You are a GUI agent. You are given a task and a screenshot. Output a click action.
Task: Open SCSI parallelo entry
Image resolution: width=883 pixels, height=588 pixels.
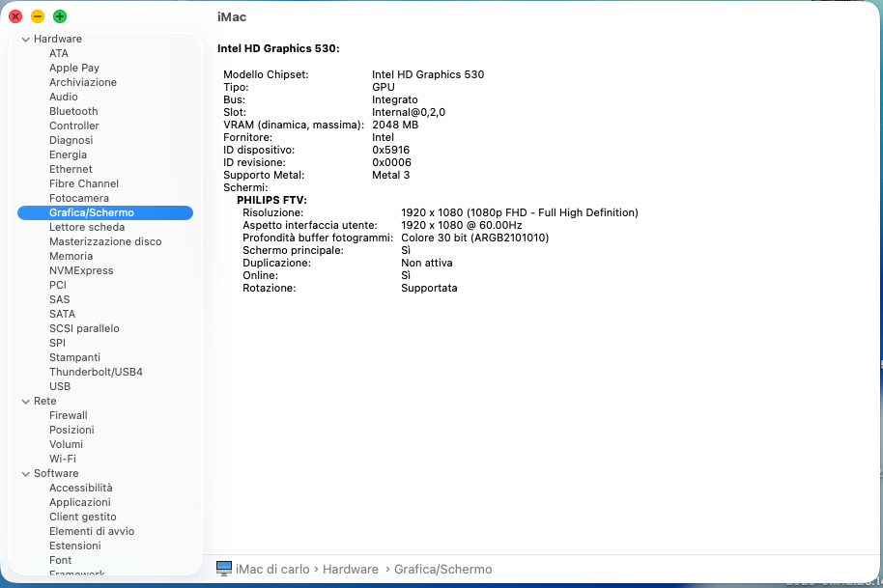point(84,328)
